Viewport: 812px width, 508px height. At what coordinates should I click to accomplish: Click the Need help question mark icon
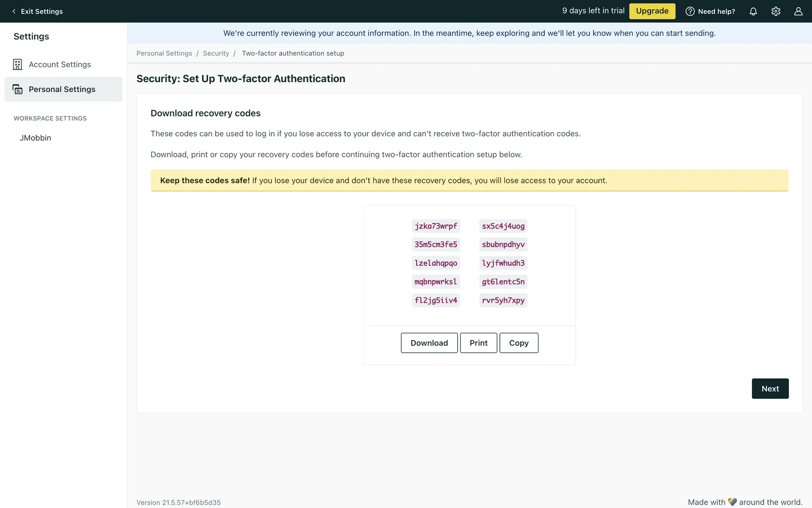690,11
